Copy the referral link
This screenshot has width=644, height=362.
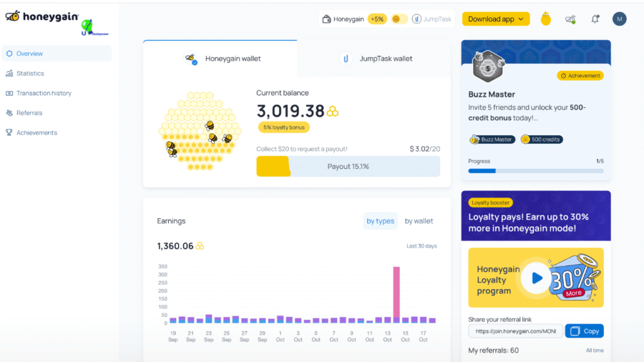point(584,331)
